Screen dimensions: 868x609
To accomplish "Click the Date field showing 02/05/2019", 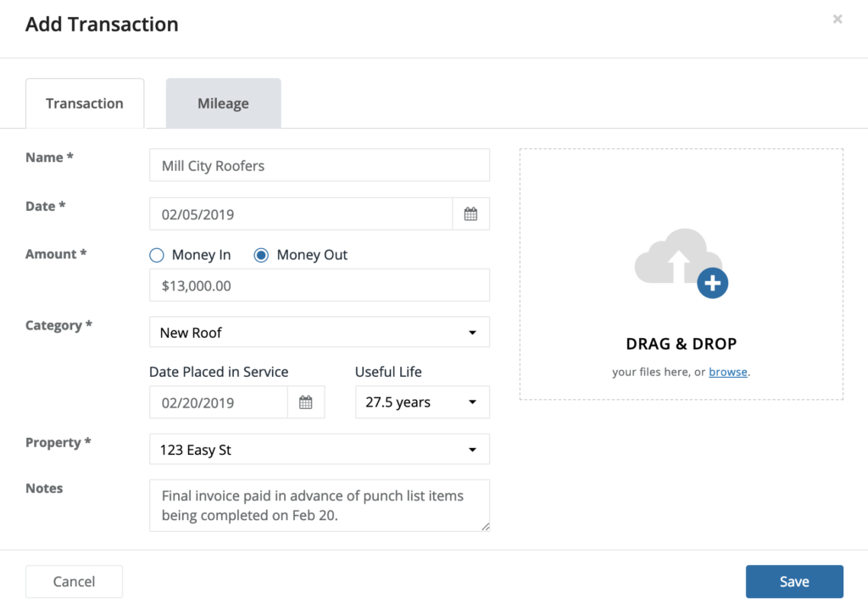I will coord(301,214).
